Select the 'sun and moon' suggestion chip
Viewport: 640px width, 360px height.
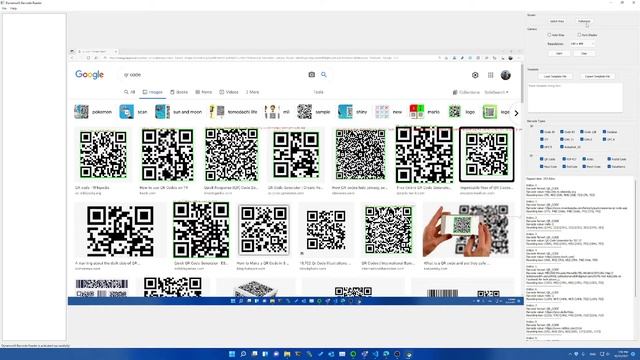click(x=178, y=112)
